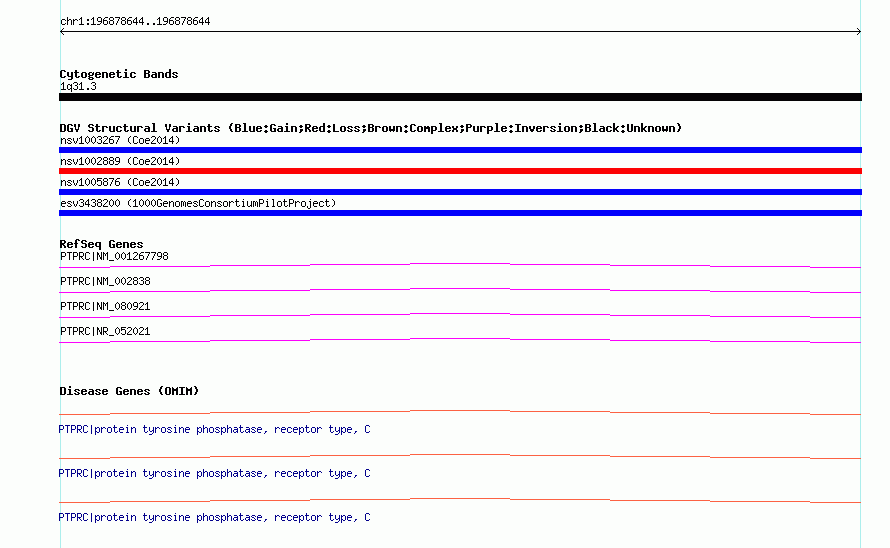
Task: Open third PTPRC protein tyrosine phosphatase OMIM link
Action: pos(214,517)
